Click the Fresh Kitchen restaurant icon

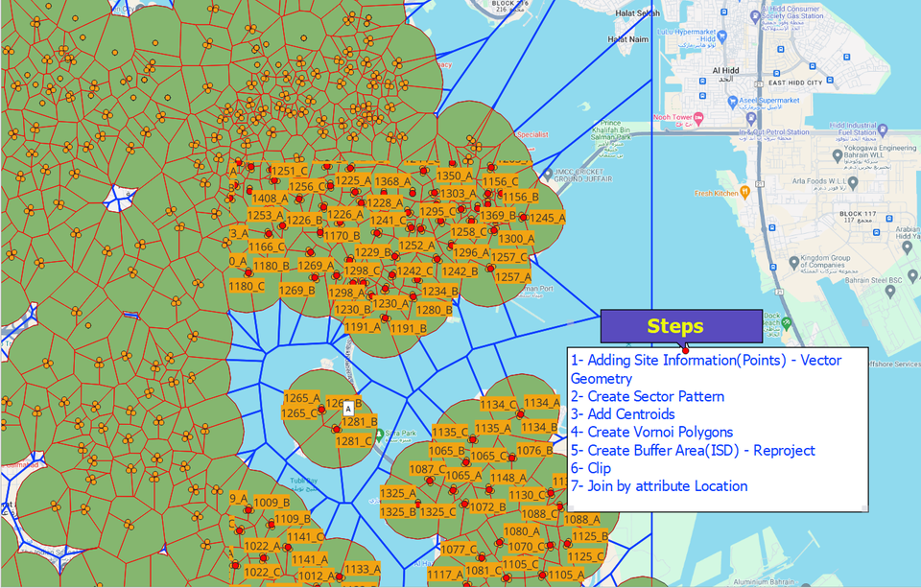click(x=744, y=193)
